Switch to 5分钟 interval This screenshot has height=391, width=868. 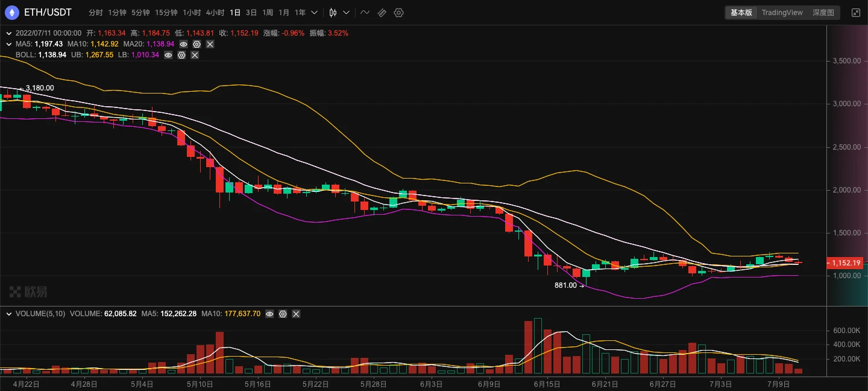140,13
